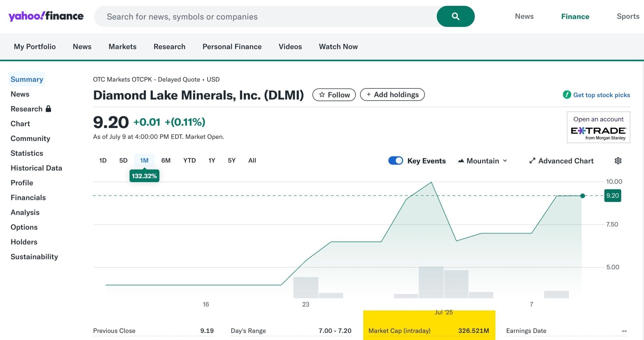This screenshot has width=644, height=340.
Task: Open Profile in the sidebar
Action: (22, 183)
